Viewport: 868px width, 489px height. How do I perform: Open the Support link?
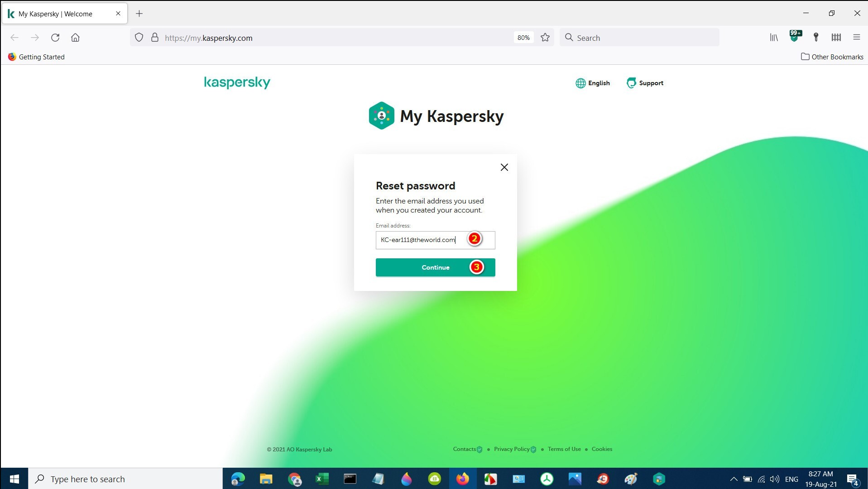[x=645, y=83]
